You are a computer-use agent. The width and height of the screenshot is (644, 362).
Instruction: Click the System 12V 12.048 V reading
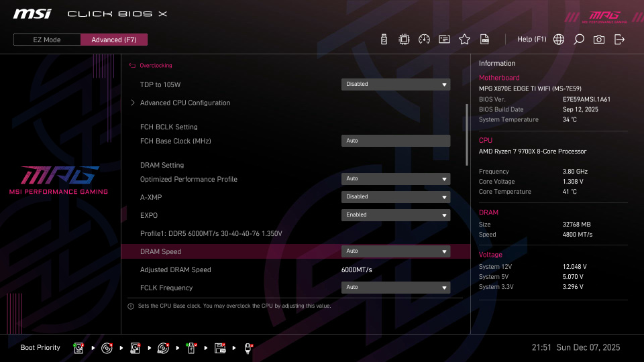click(575, 267)
